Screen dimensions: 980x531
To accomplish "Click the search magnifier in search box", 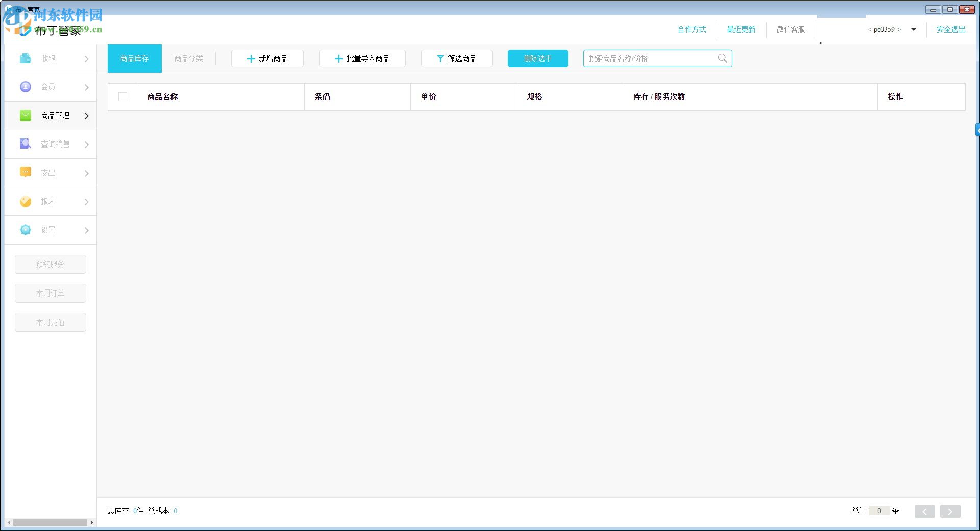I will tap(722, 58).
